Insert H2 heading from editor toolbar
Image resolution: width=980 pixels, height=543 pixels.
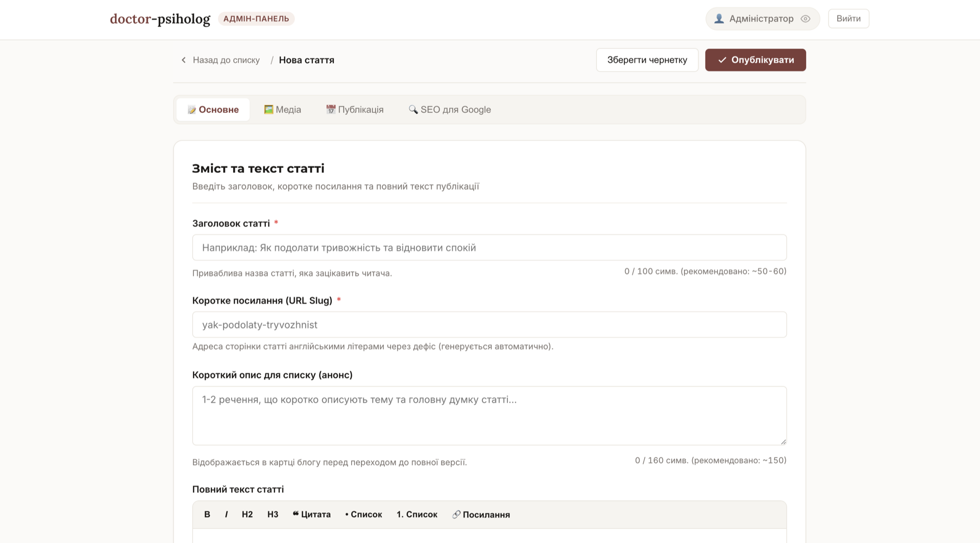click(247, 514)
